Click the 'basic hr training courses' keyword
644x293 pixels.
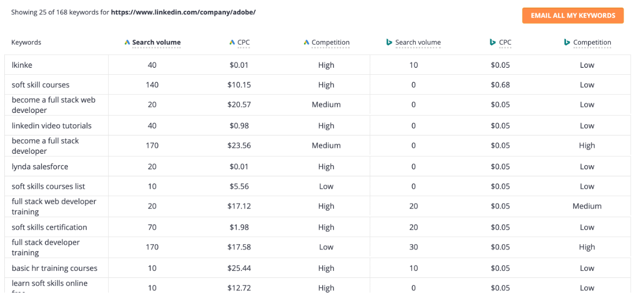54,268
